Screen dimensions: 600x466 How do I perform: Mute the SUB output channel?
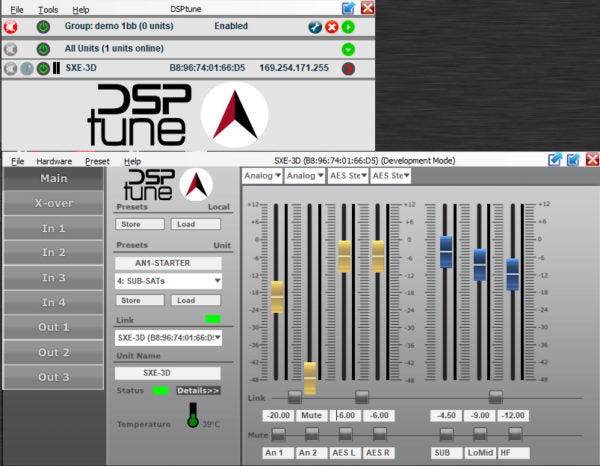(446, 433)
